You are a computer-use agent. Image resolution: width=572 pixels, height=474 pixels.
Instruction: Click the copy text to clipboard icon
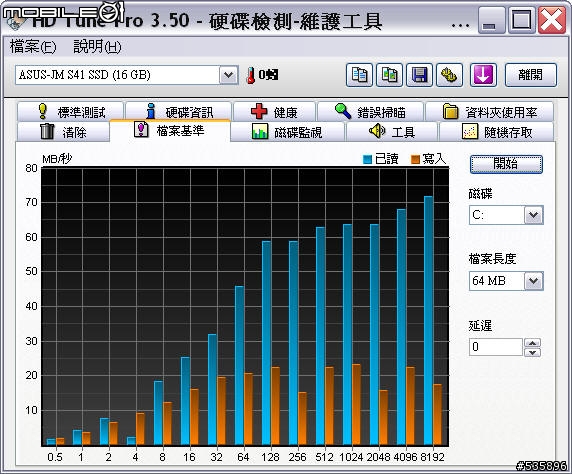(x=359, y=75)
